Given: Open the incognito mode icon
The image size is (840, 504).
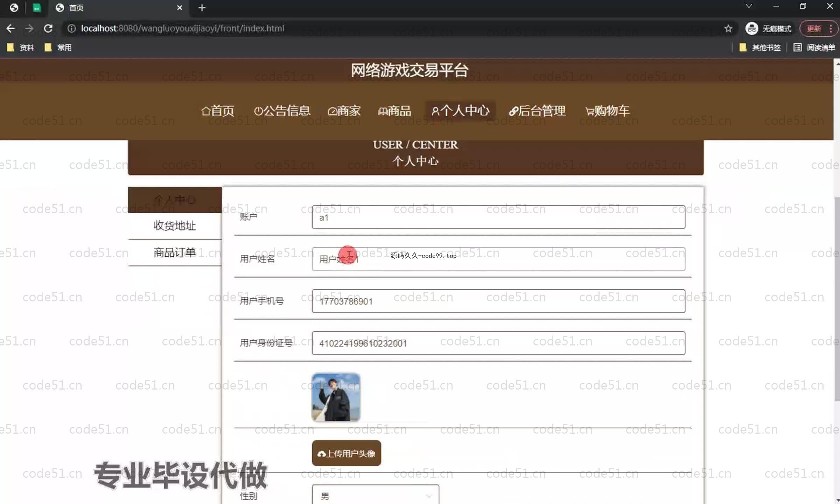Looking at the screenshot, I should tap(752, 28).
